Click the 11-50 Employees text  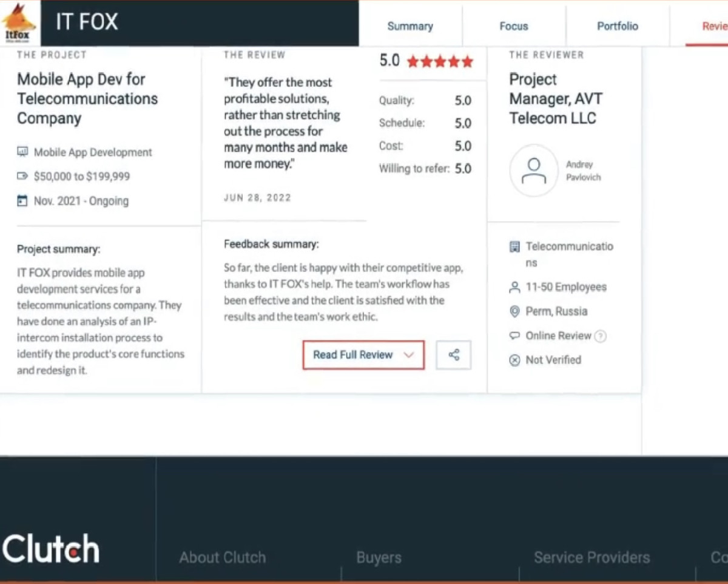[x=566, y=287]
